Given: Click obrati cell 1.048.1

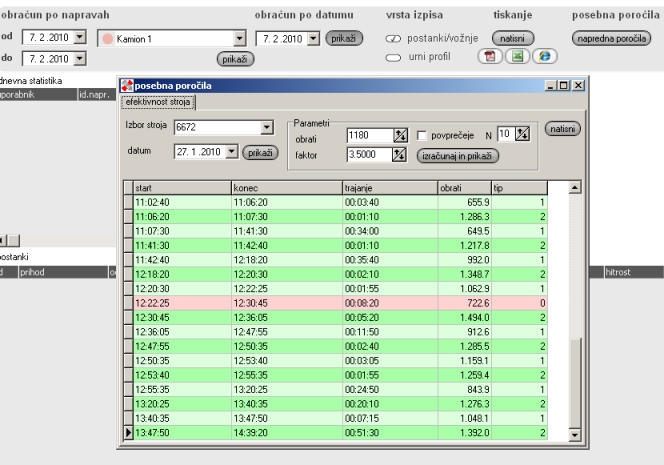Looking at the screenshot, I should pyautogui.click(x=465, y=418).
